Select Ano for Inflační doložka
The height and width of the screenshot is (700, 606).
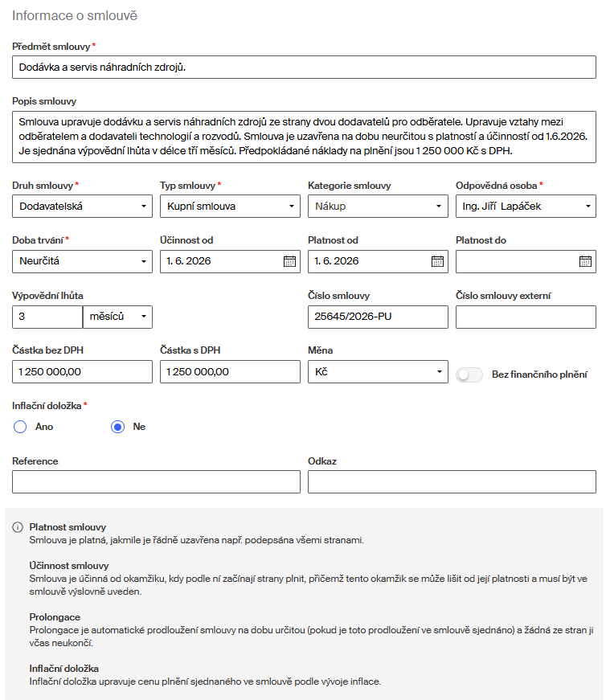click(x=20, y=427)
